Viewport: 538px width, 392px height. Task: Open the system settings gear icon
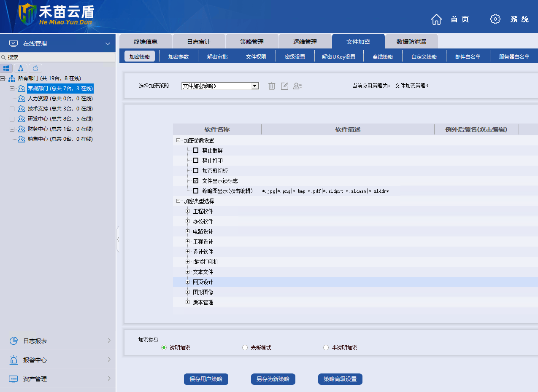pos(495,19)
